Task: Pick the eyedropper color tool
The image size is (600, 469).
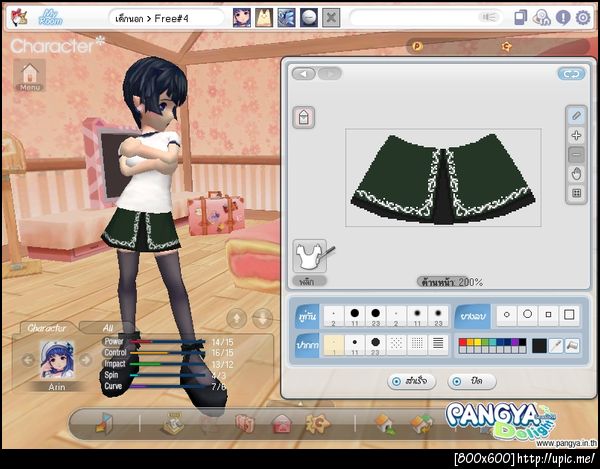Action: point(556,346)
